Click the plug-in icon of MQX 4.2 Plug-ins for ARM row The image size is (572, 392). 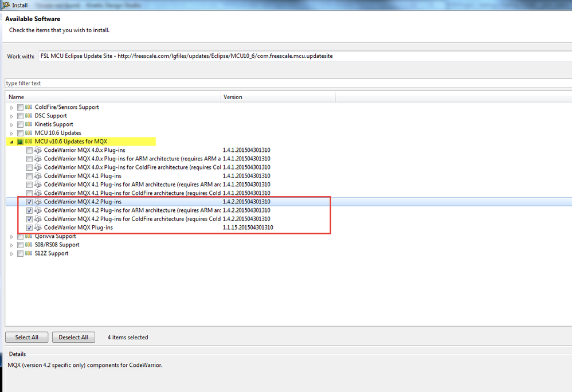(x=38, y=210)
